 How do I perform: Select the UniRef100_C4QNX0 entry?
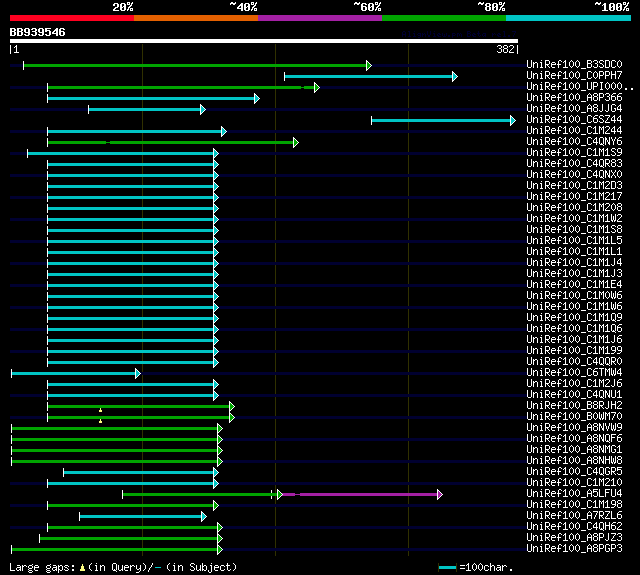coord(574,175)
